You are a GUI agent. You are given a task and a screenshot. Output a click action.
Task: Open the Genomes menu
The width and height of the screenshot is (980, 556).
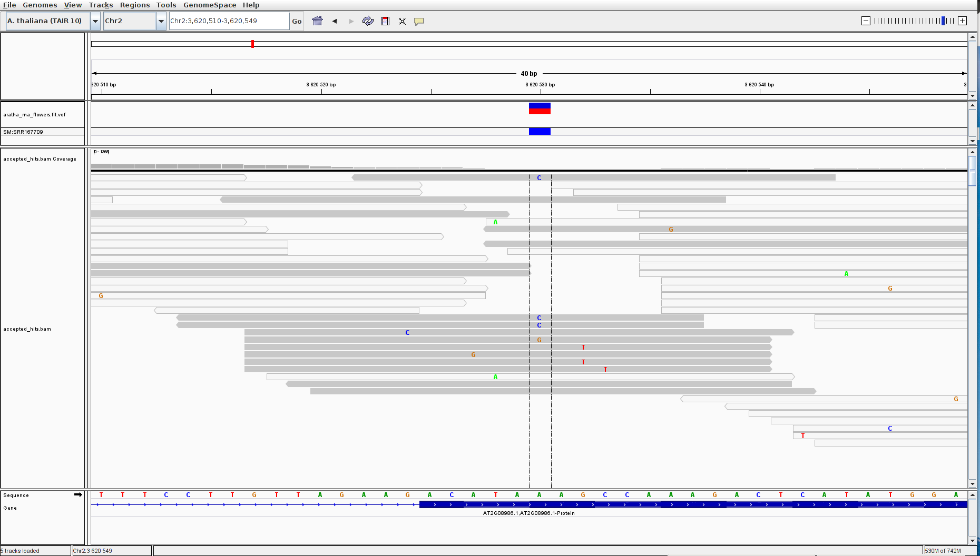coord(40,5)
